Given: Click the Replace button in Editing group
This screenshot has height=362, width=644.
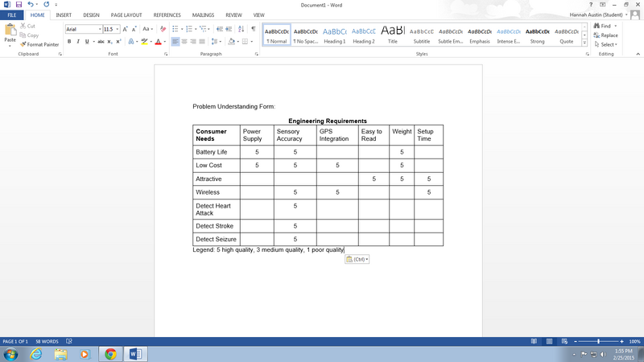Looking at the screenshot, I should [x=609, y=35].
